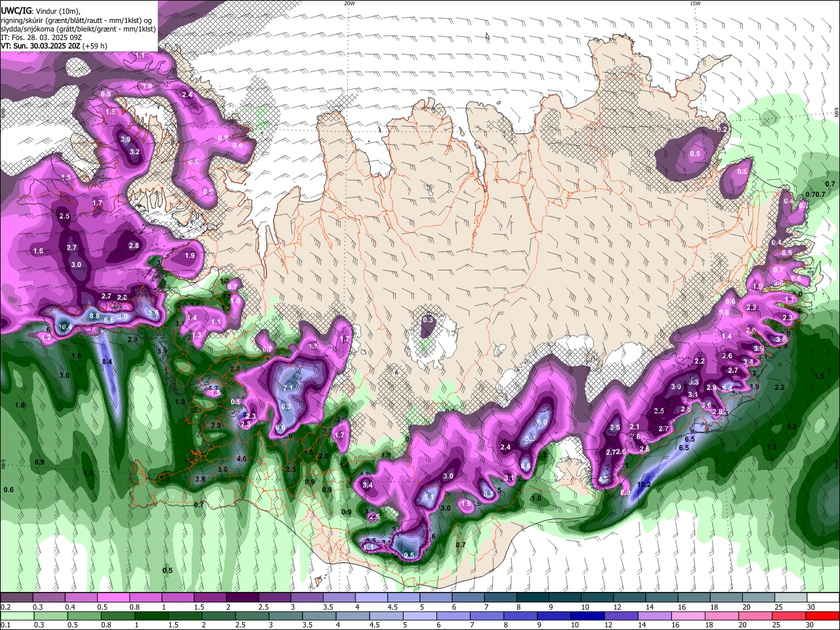Click the light periwinkle 4–4.5 swatch in top legend
The height and width of the screenshot is (630, 840).
(x=371, y=598)
